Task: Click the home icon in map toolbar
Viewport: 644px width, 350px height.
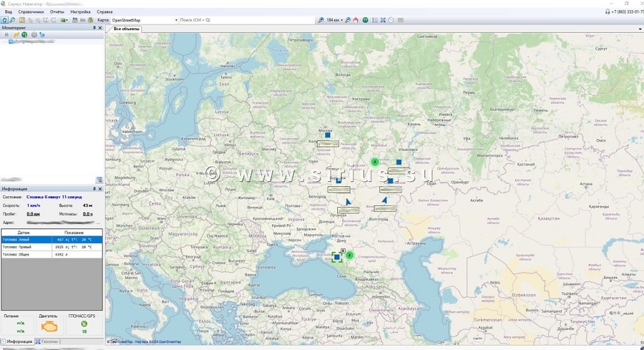Action: point(356,20)
